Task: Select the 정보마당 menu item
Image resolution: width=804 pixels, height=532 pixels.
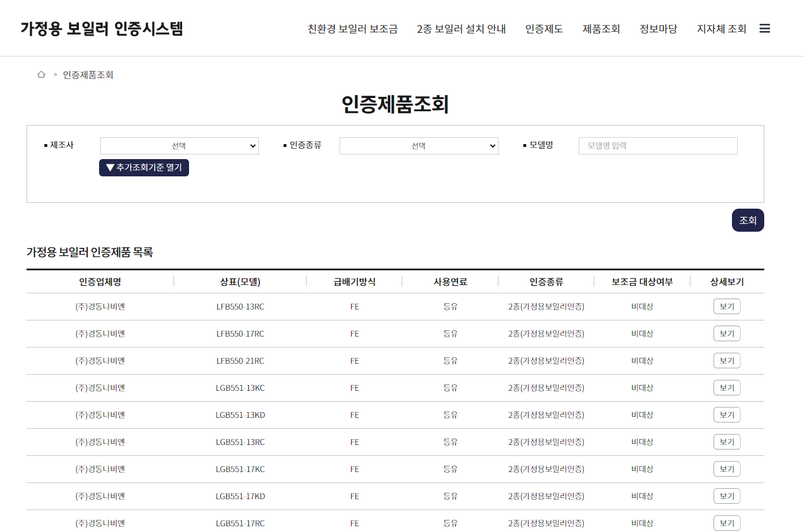Action: [658, 28]
